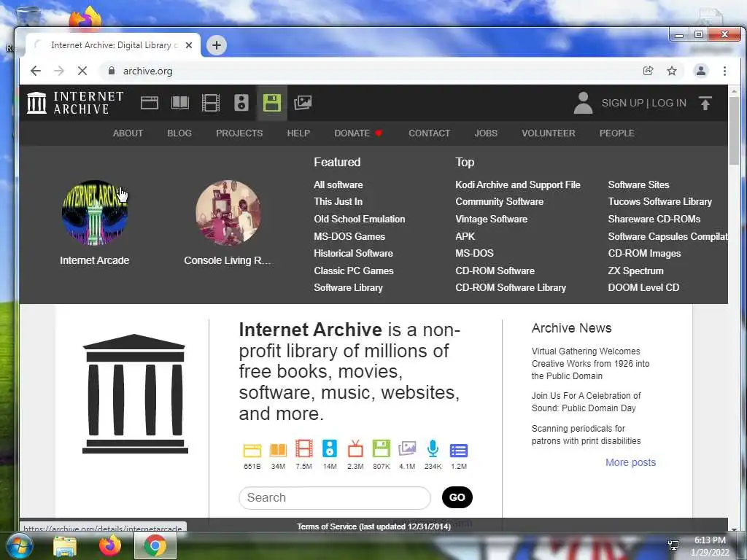Viewport: 747px width, 560px height.
Task: Open the Images icon in navbar
Action: point(303,103)
